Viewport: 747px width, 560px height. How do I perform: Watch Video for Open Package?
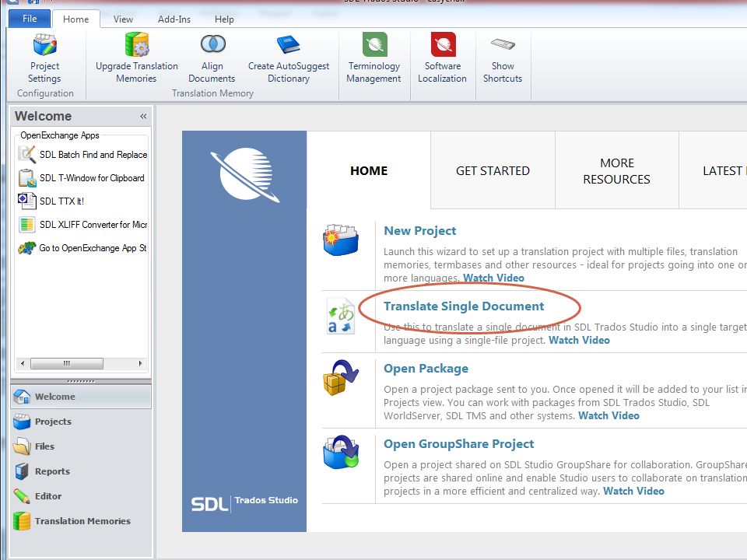(x=608, y=415)
